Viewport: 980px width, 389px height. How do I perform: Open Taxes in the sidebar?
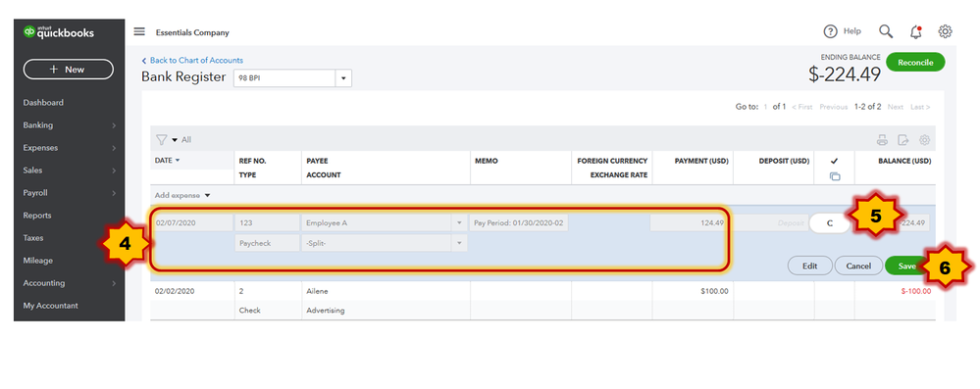(33, 238)
